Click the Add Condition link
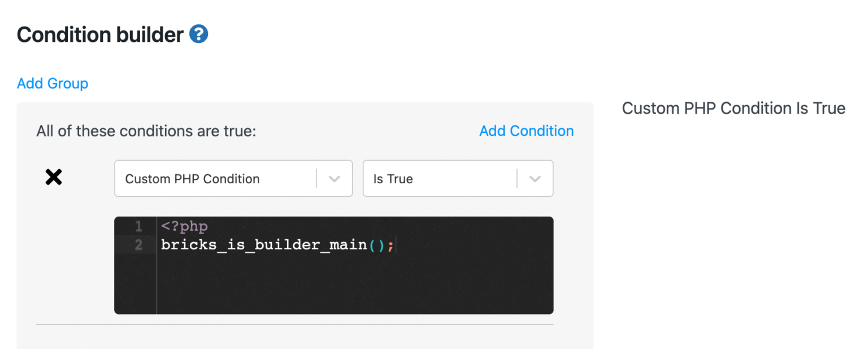Viewport: 868px width, 349px height. click(526, 131)
